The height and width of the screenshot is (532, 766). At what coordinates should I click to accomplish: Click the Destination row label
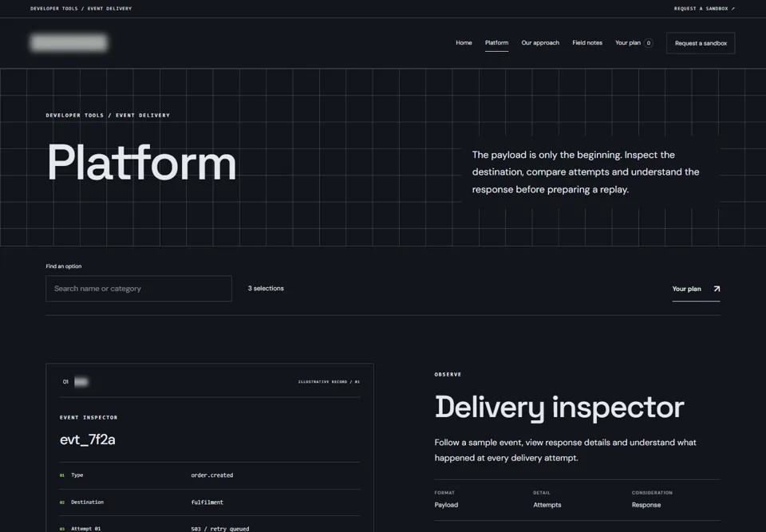coord(88,502)
